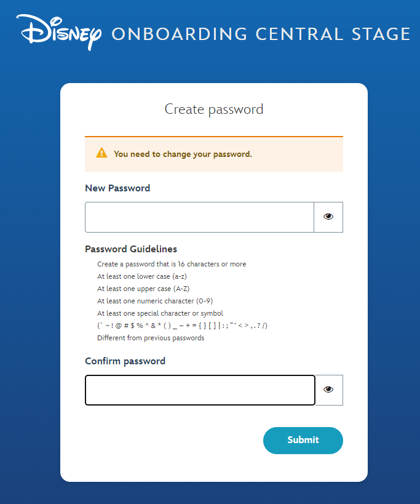This screenshot has height=504, width=420.
Task: Click the special character or symbol guideline
Action: pos(160,313)
